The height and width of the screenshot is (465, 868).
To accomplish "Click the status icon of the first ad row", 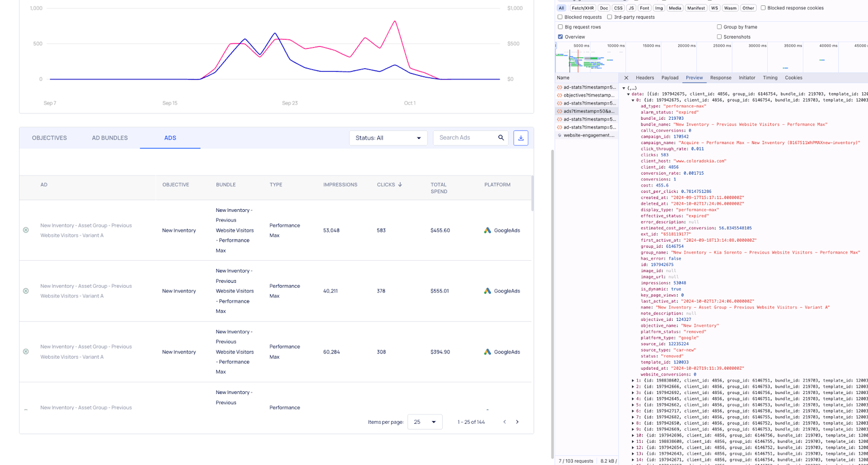I will point(26,230).
